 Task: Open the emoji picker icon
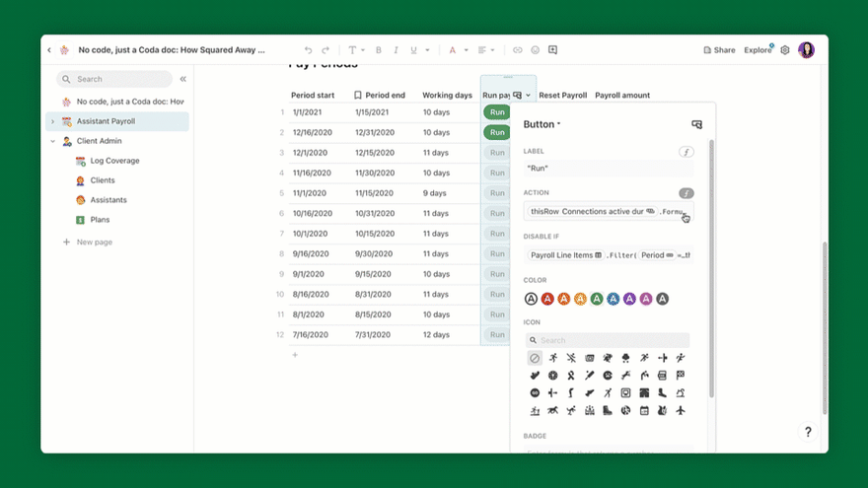536,50
